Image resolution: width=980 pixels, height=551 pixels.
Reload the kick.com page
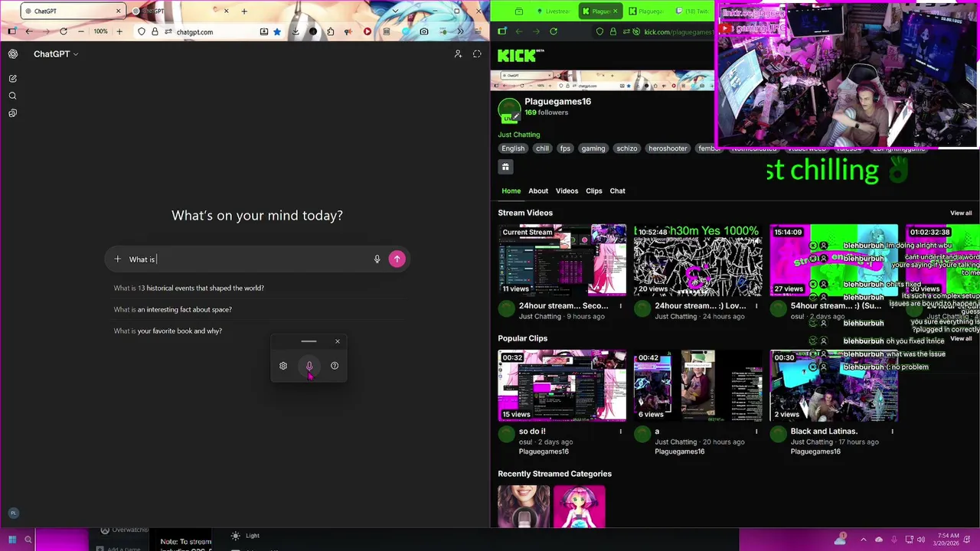pos(554,31)
